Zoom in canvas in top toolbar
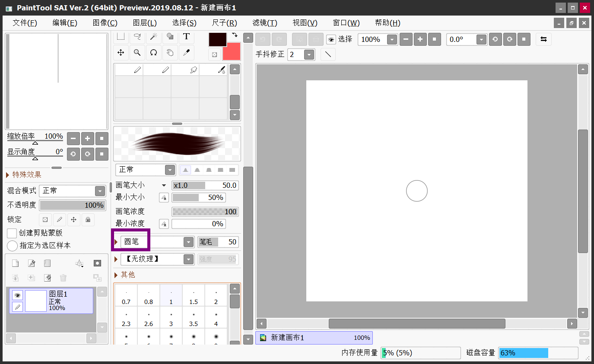The image size is (594, 364). 420,39
